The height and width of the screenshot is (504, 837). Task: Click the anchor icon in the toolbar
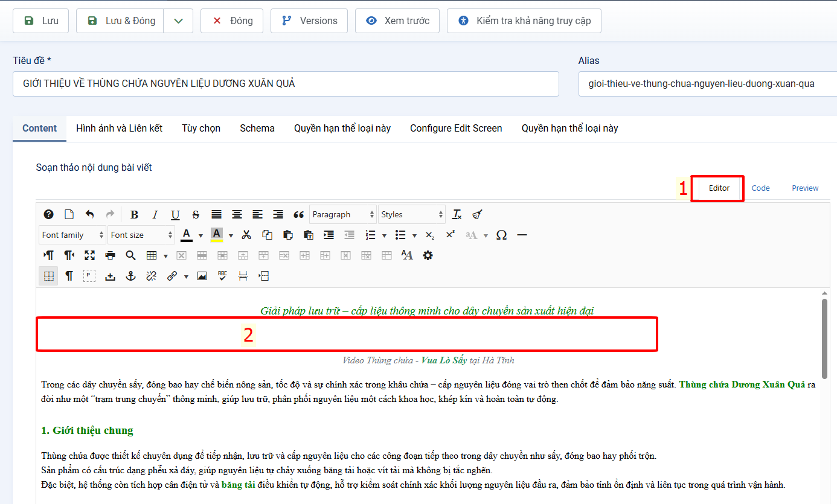pyautogui.click(x=130, y=276)
